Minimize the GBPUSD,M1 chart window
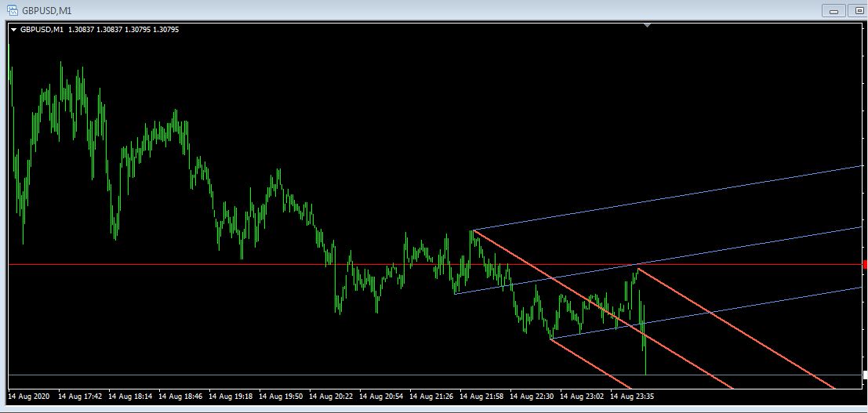This screenshot has width=868, height=413. (833, 10)
